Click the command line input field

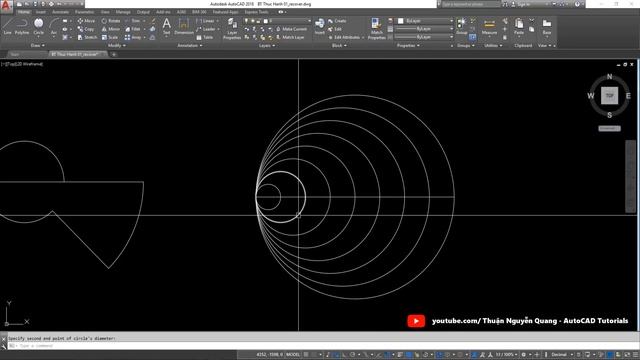(322, 346)
